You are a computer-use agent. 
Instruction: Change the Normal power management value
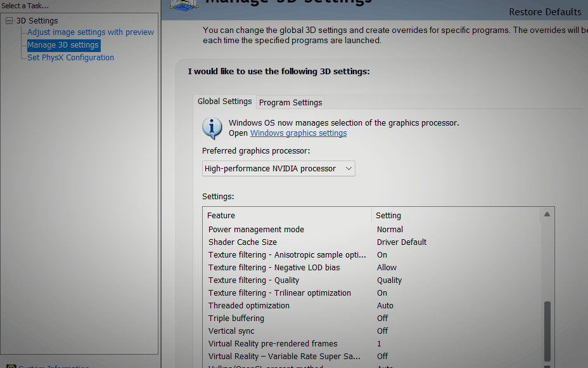click(x=390, y=230)
